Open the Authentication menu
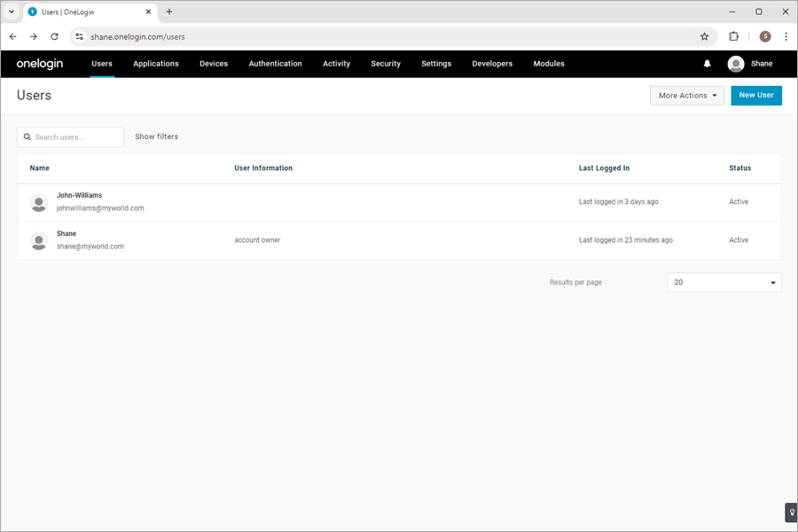Viewport: 798px width, 532px height. (x=276, y=64)
